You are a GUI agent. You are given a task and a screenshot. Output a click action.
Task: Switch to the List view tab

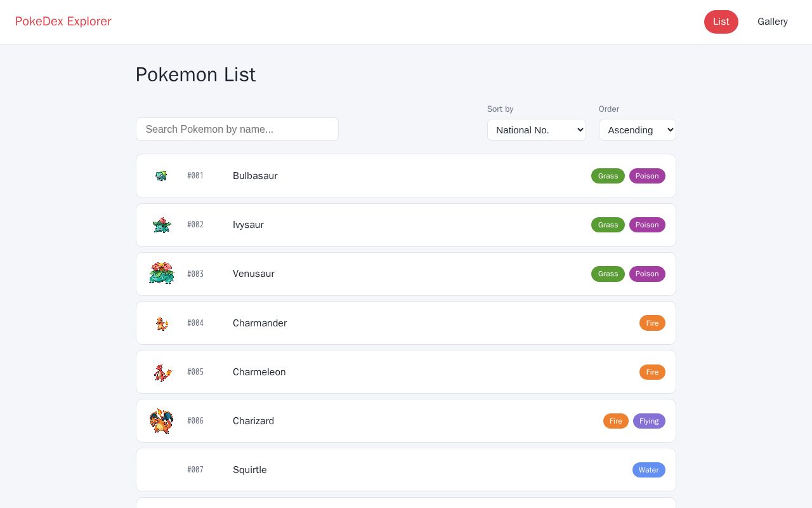click(721, 22)
